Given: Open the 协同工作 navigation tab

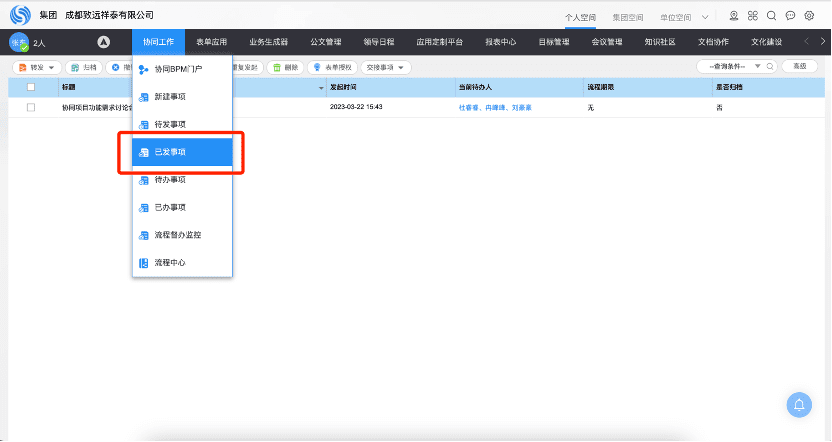Looking at the screenshot, I should (x=158, y=42).
